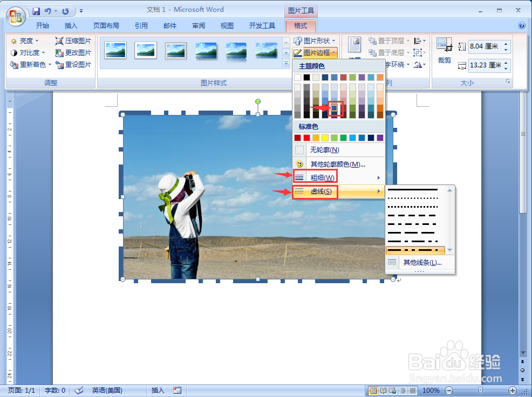532x397 pixels.
Task: Redo with the repeat arrow icon
Action: tap(65, 11)
